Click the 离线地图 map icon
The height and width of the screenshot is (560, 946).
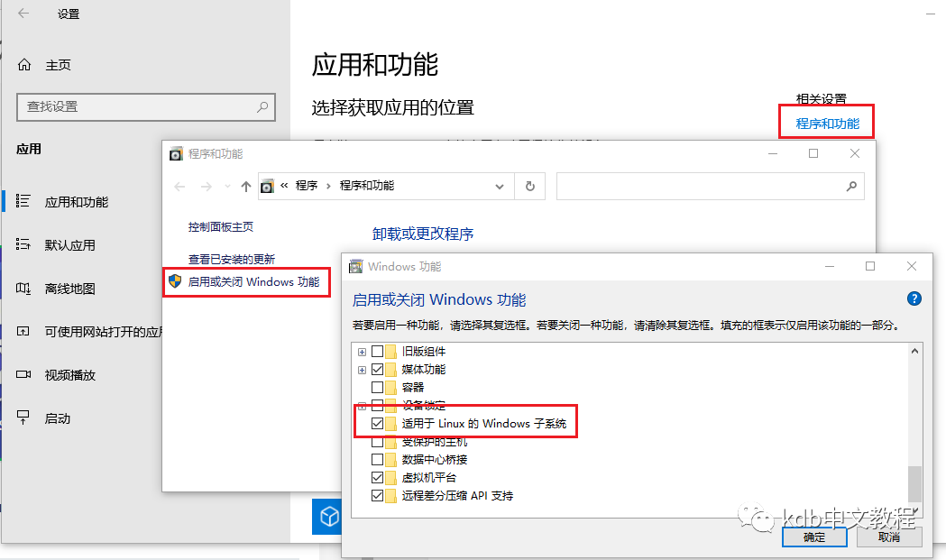(23, 288)
